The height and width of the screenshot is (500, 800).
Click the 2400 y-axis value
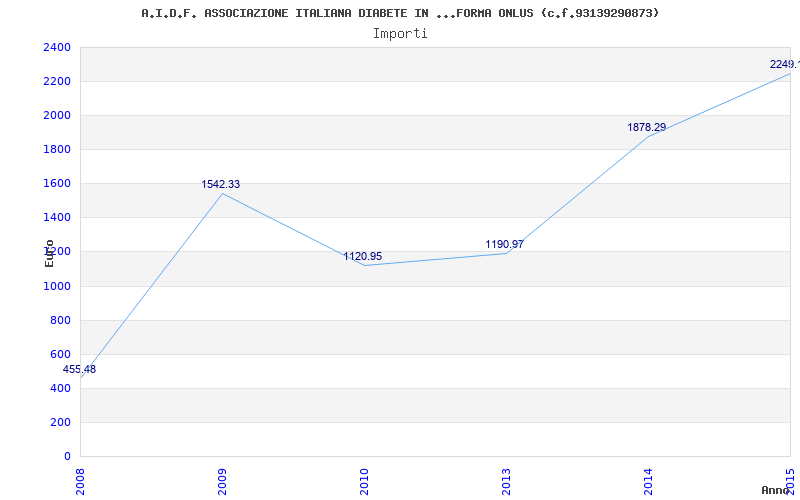coord(57,47)
